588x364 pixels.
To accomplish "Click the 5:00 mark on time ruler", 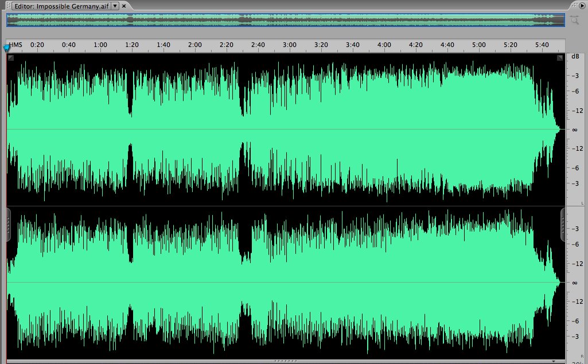I will (x=478, y=45).
